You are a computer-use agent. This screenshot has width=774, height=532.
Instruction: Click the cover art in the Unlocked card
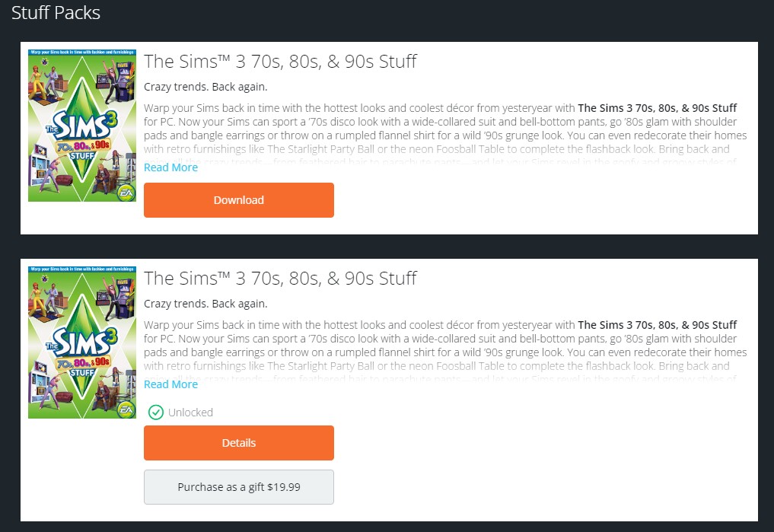click(x=81, y=342)
